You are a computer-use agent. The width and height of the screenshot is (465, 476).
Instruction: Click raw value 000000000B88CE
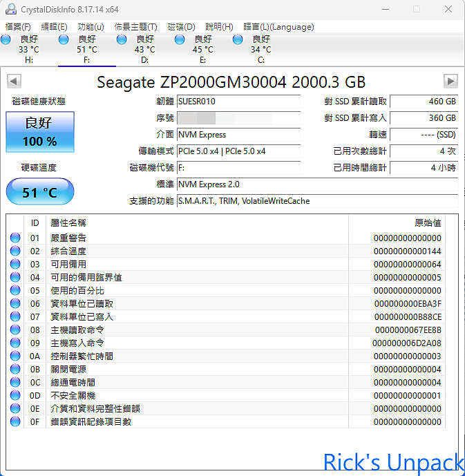[408, 317]
